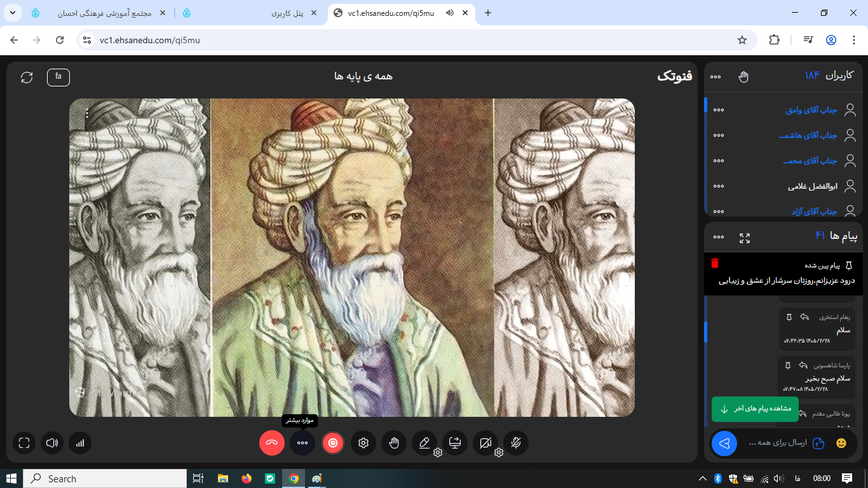Viewport: 868px width, 488px height.
Task: Open File Explorer from the taskbar
Action: 223,478
